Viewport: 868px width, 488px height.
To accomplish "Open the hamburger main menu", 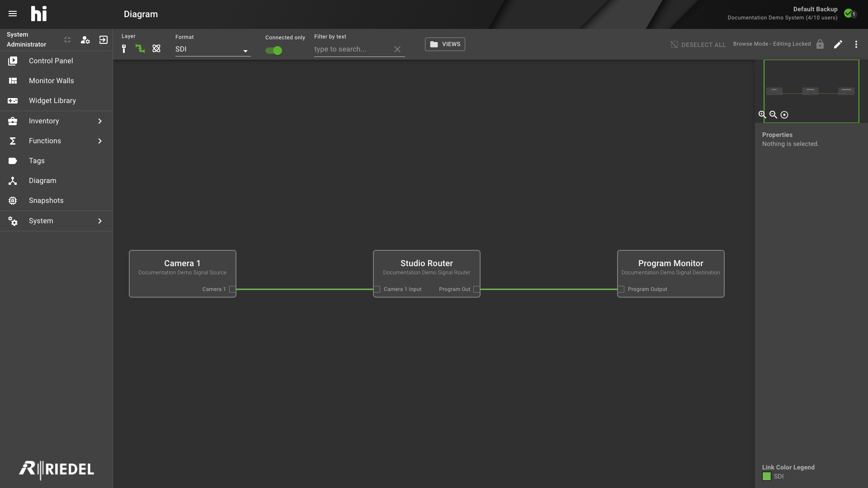I will [13, 14].
